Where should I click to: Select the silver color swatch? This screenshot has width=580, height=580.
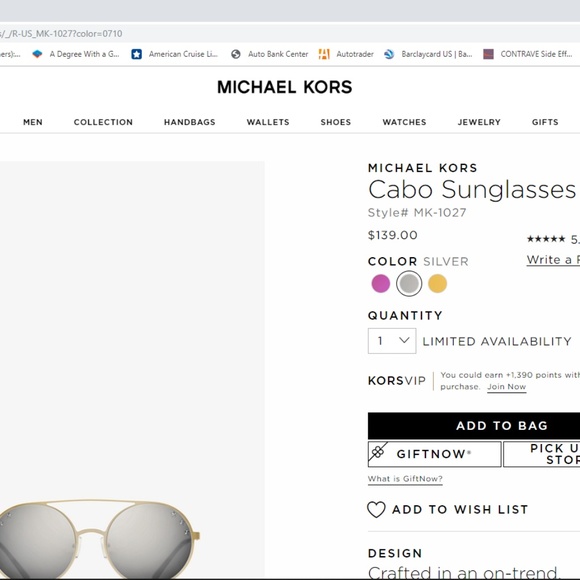(x=409, y=284)
